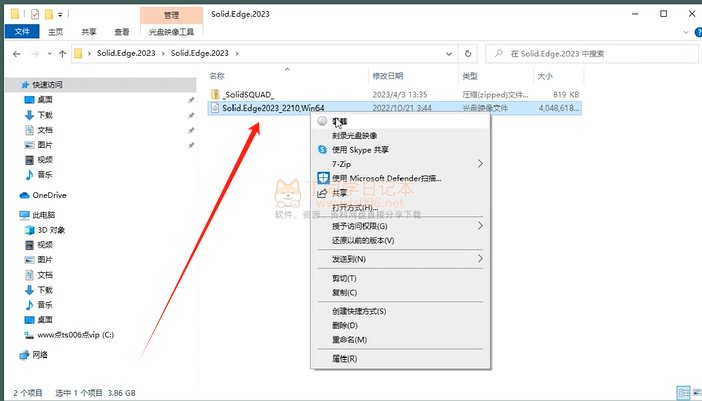Choose 使用 Microsoft Defender扫描 menu entry
Image resolution: width=702 pixels, height=401 pixels.
click(401, 178)
